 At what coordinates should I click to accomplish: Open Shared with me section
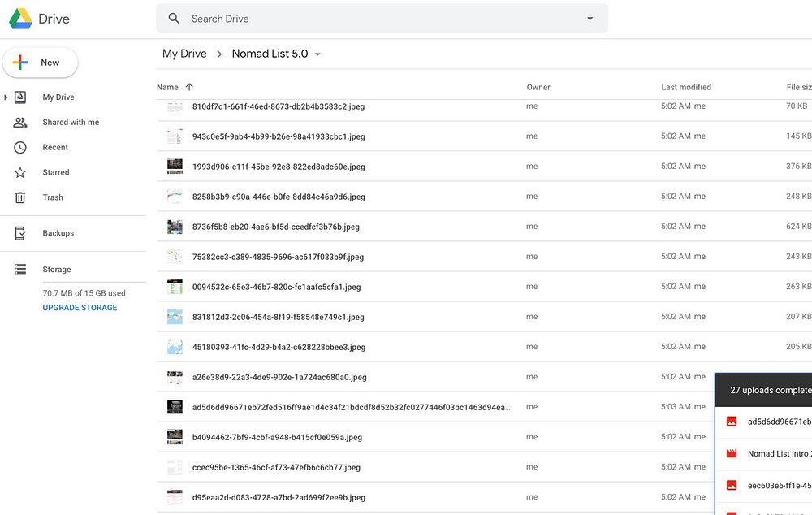coord(71,123)
